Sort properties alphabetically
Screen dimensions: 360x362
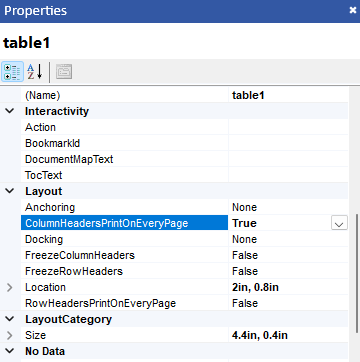[x=35, y=71]
